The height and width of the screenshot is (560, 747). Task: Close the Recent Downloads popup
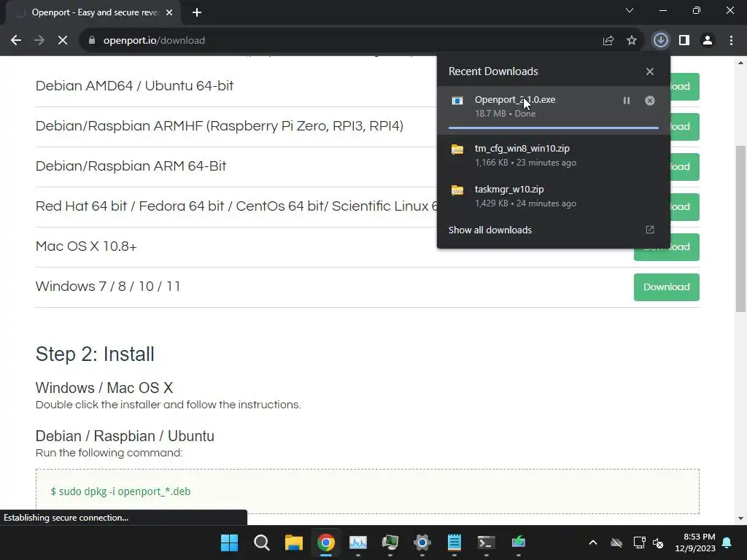coord(650,71)
